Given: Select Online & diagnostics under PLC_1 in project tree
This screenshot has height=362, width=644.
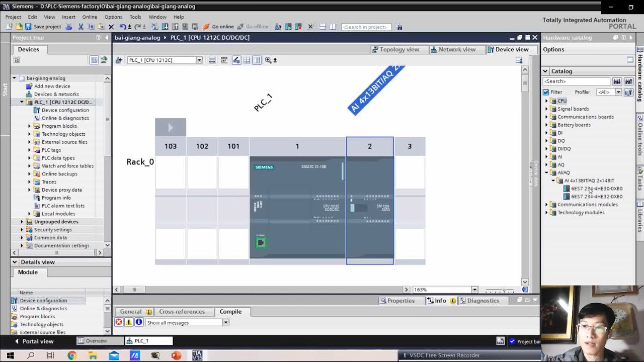Looking at the screenshot, I should (65, 118).
